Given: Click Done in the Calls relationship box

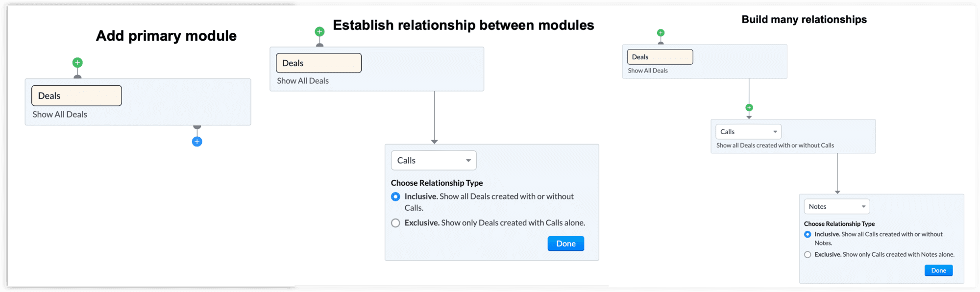Looking at the screenshot, I should 566,243.
